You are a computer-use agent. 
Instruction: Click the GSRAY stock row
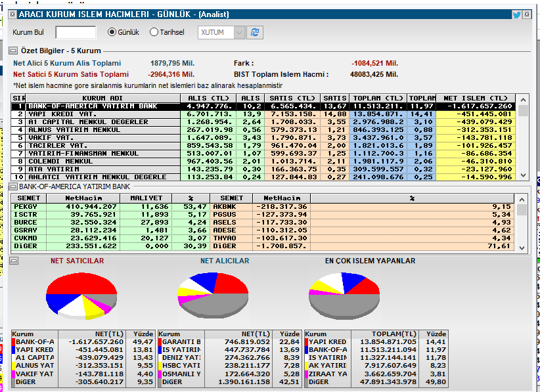point(110,230)
